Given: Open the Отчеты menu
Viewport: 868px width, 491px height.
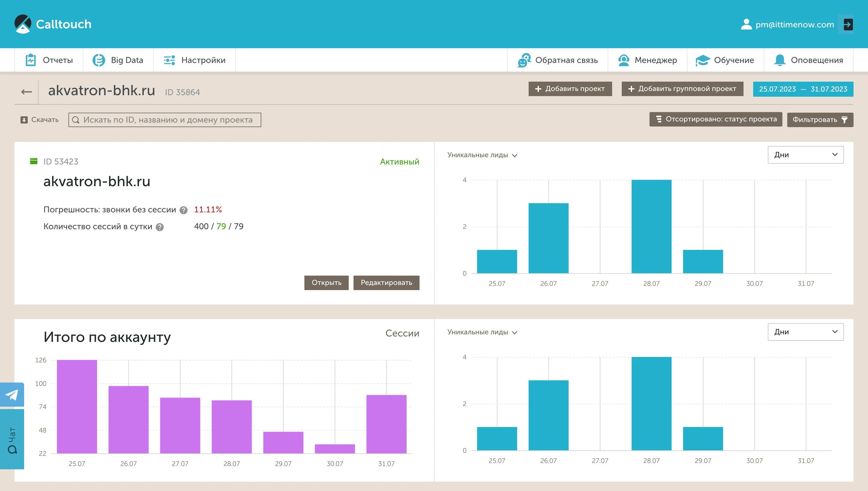Looking at the screenshot, I should tap(49, 60).
